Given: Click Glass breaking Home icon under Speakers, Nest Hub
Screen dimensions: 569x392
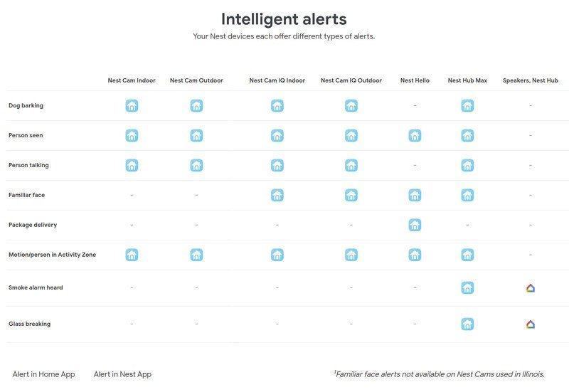Looking at the screenshot, I should coord(531,324).
